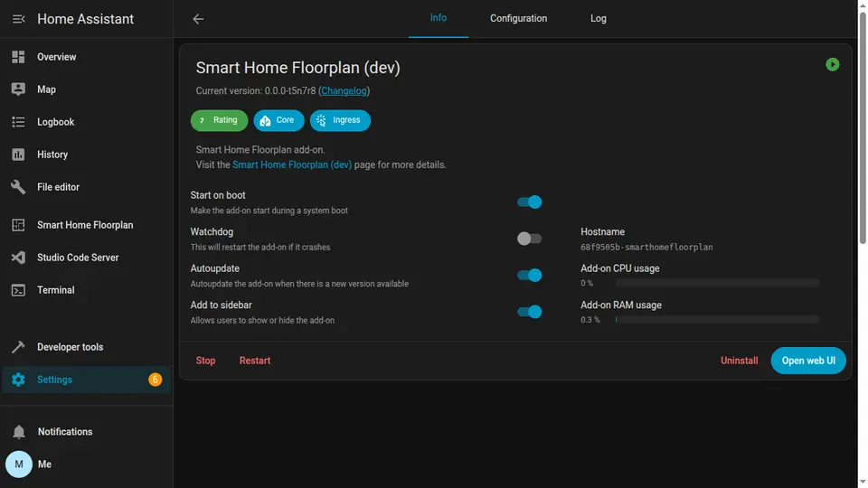Collapse the sidebar using the menu icon
This screenshot has height=488, width=868.
click(18, 19)
